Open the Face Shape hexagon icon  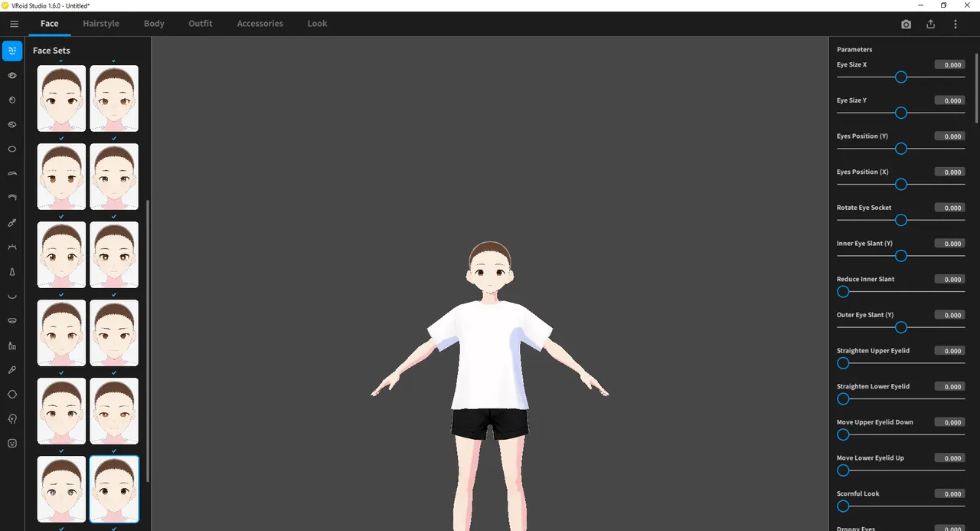[12, 395]
